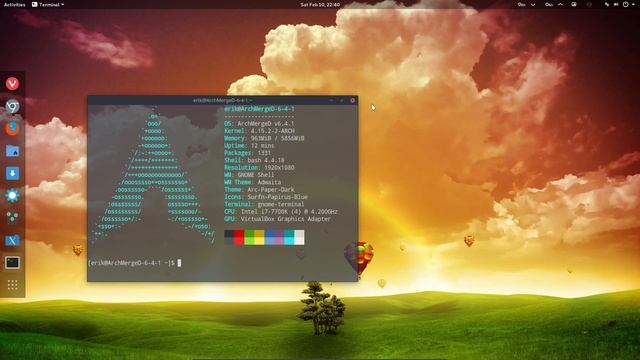Click the "Packages: 1331" line
This screenshot has width=640, height=360.
tap(247, 153)
